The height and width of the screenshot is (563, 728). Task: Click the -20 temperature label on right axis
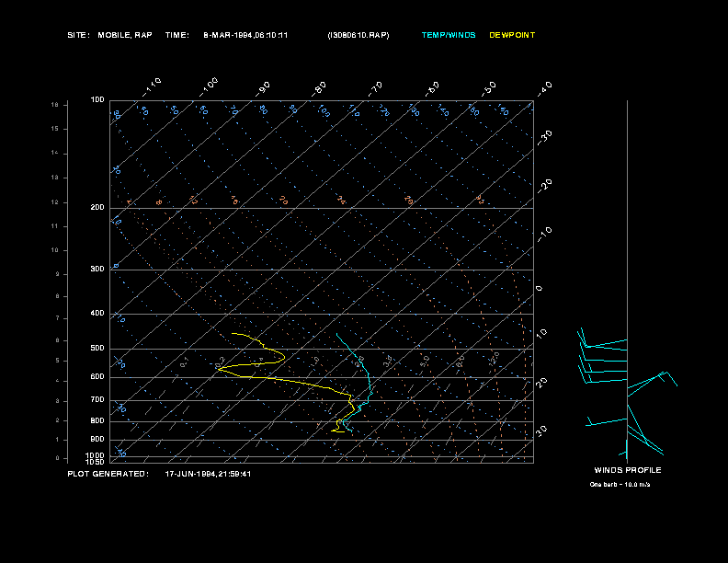[544, 186]
